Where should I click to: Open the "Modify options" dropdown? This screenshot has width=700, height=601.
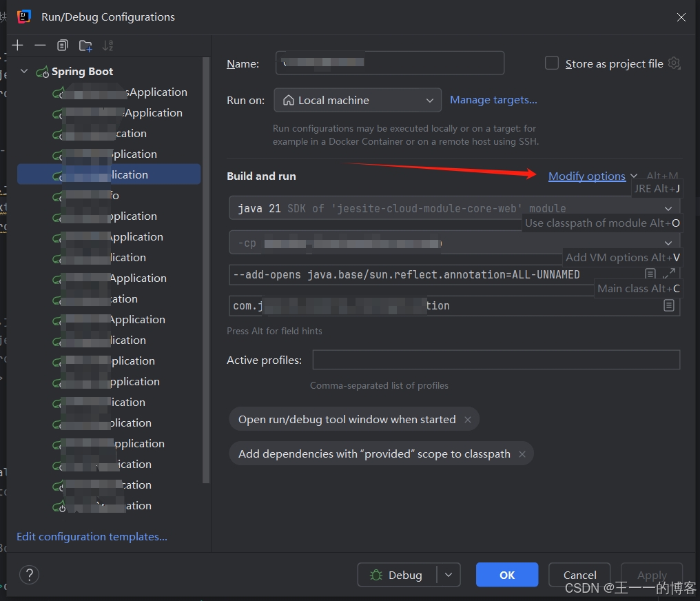[x=587, y=176]
